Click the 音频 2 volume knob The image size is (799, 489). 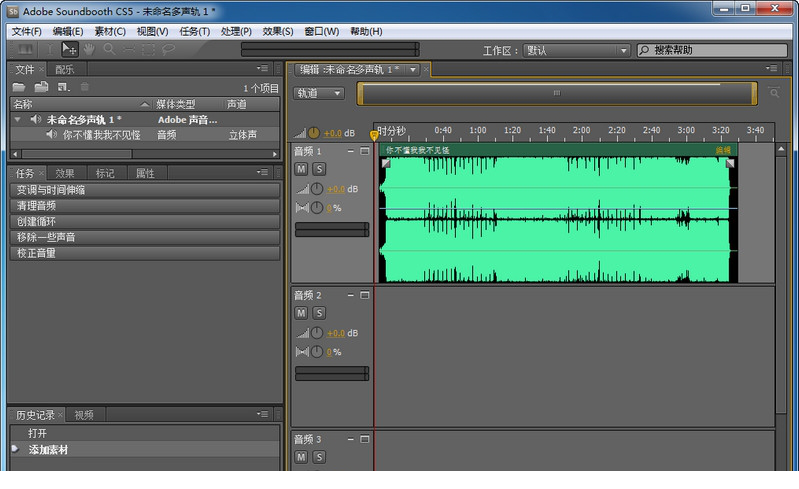(317, 333)
